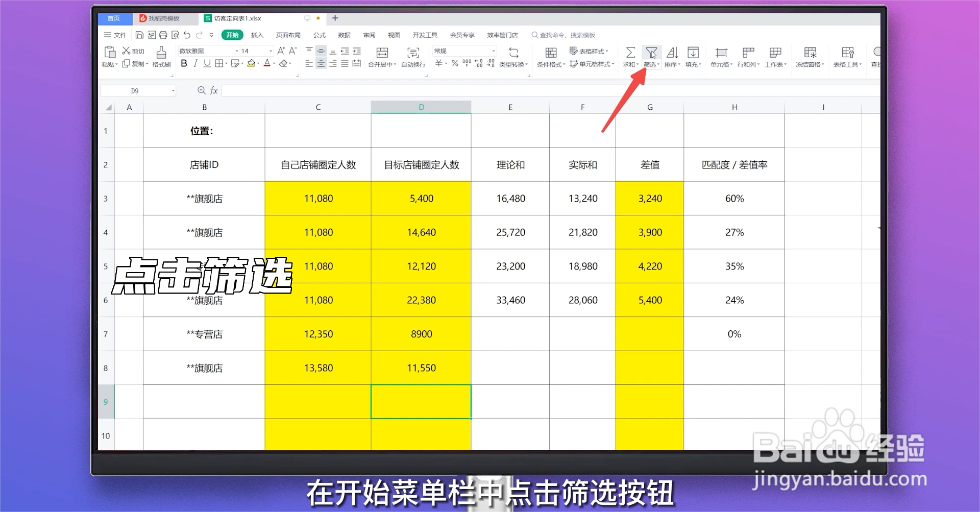Click into the formula bar input

[x=551, y=90]
